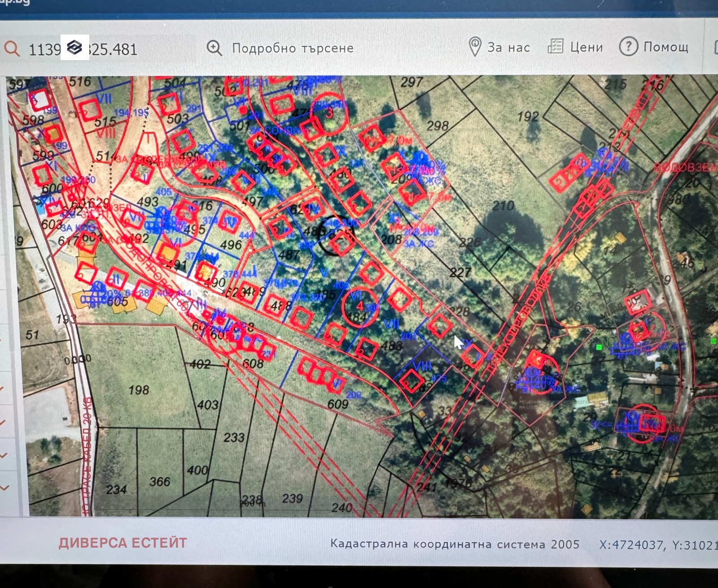Select parcel 366 on the map

159,482
